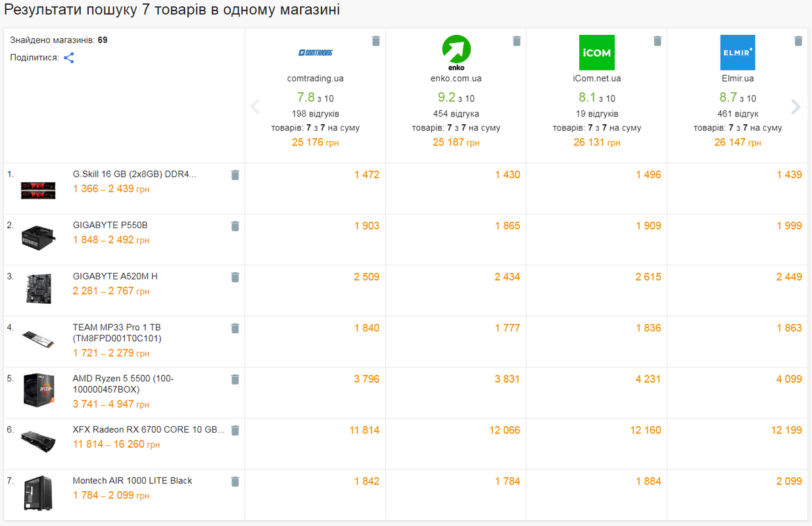Click price 1 777 for TEAM MP33 at enko
This screenshot has height=526, width=812.
pos(508,328)
